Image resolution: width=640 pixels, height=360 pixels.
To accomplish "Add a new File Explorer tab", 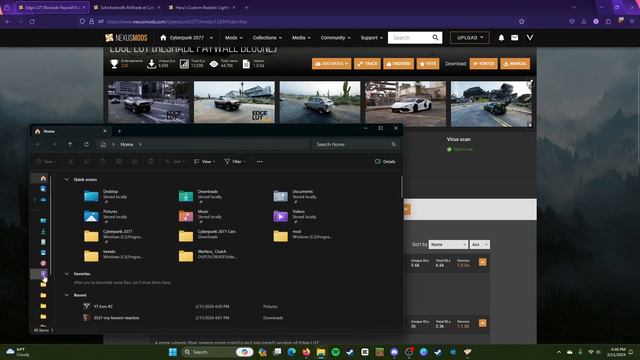I will [x=119, y=131].
